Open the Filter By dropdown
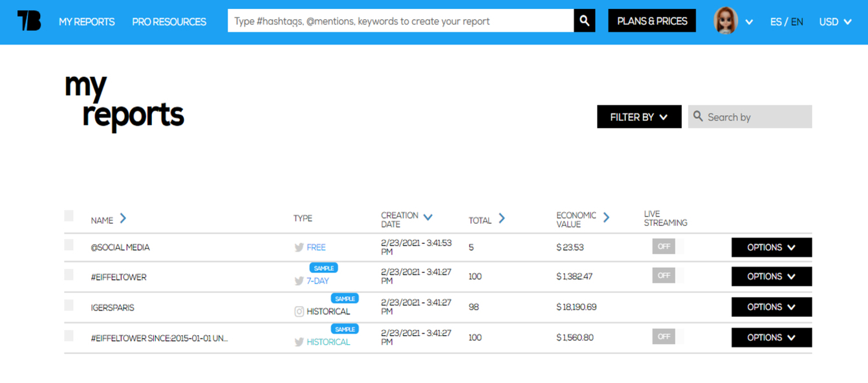The image size is (868, 383). coord(638,117)
